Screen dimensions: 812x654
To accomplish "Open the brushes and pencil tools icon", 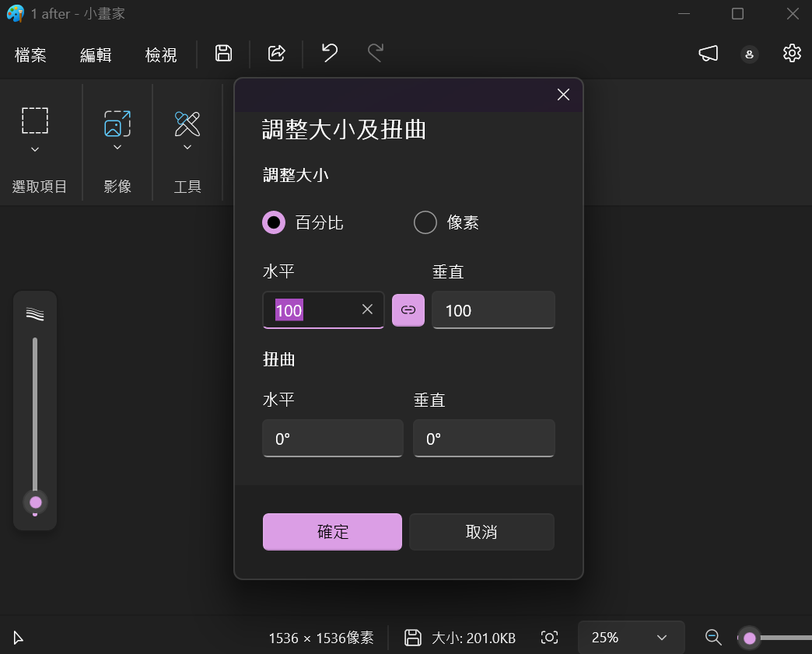I will [x=187, y=123].
